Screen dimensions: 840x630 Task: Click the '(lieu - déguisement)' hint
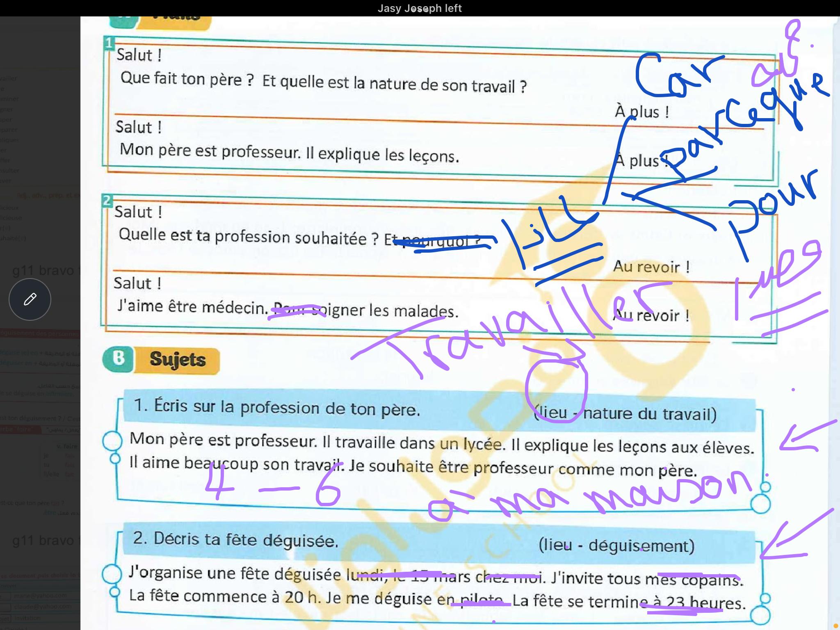click(x=616, y=546)
